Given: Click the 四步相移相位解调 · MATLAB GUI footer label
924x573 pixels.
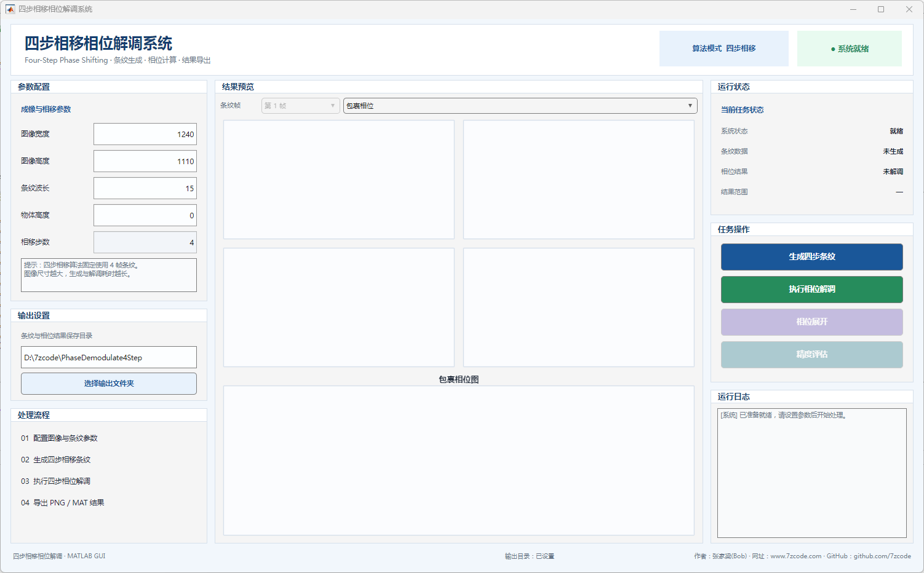Looking at the screenshot, I should tap(59, 556).
